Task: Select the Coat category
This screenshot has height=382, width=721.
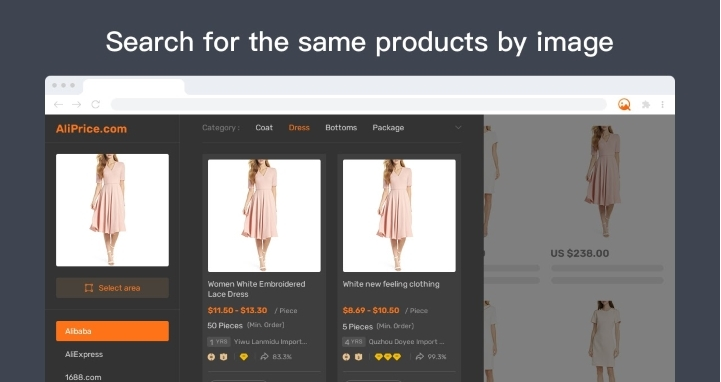Action: (x=264, y=128)
